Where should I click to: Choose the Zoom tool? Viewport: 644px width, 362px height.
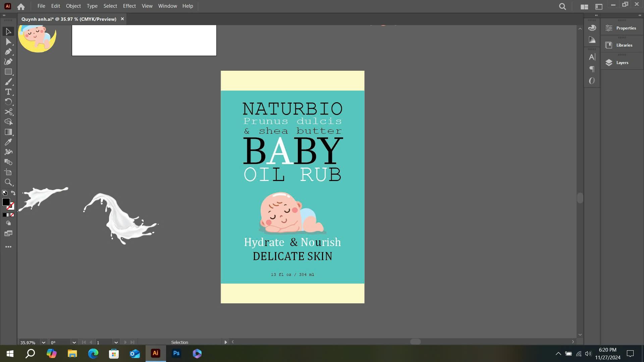tap(8, 182)
